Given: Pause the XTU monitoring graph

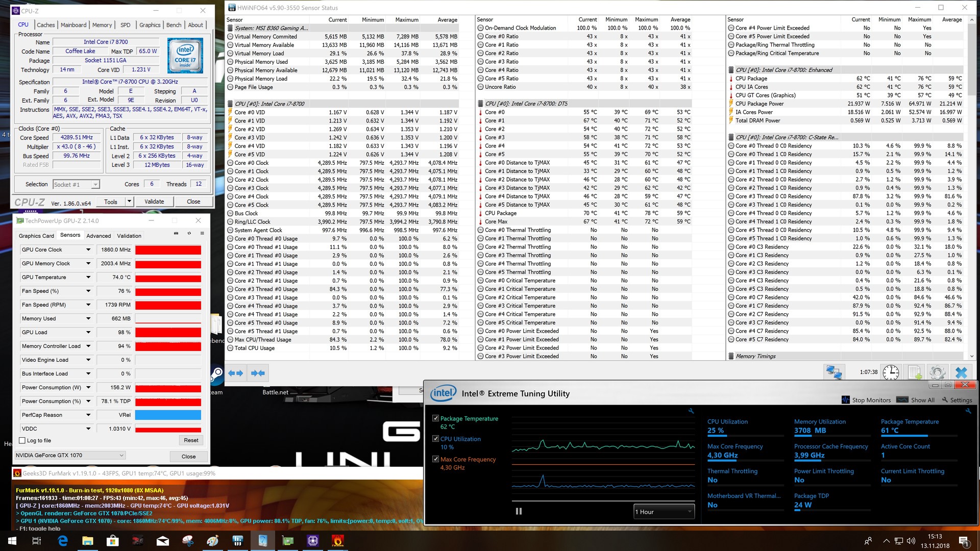Looking at the screenshot, I should click(519, 511).
